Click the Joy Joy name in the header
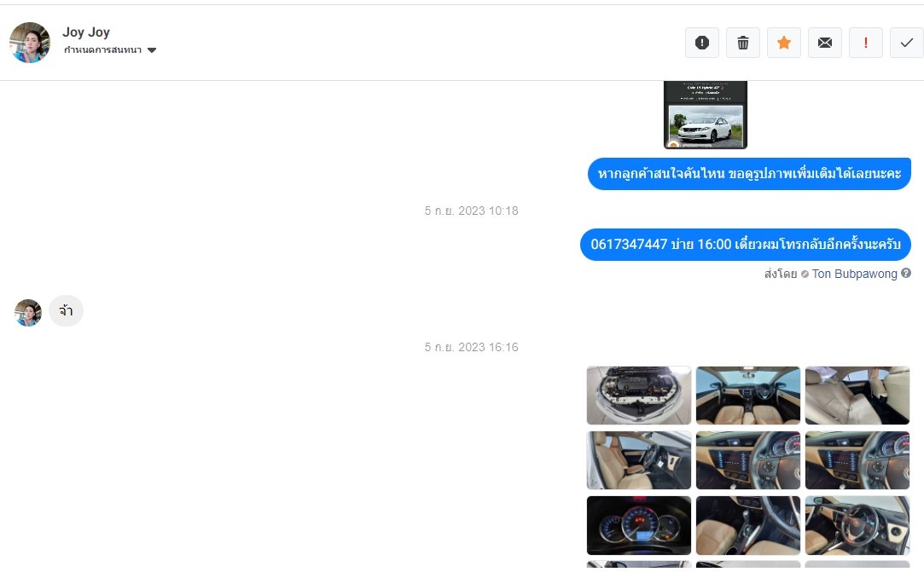Image resolution: width=924 pixels, height=572 pixels. click(86, 32)
